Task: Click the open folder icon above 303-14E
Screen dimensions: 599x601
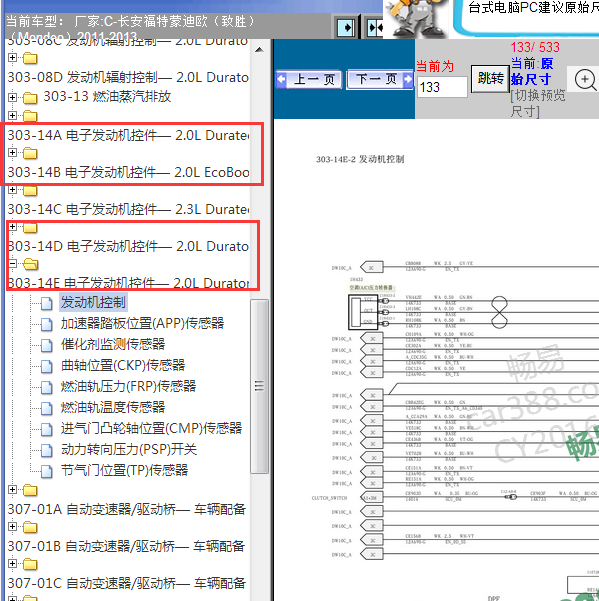Action: [30, 264]
